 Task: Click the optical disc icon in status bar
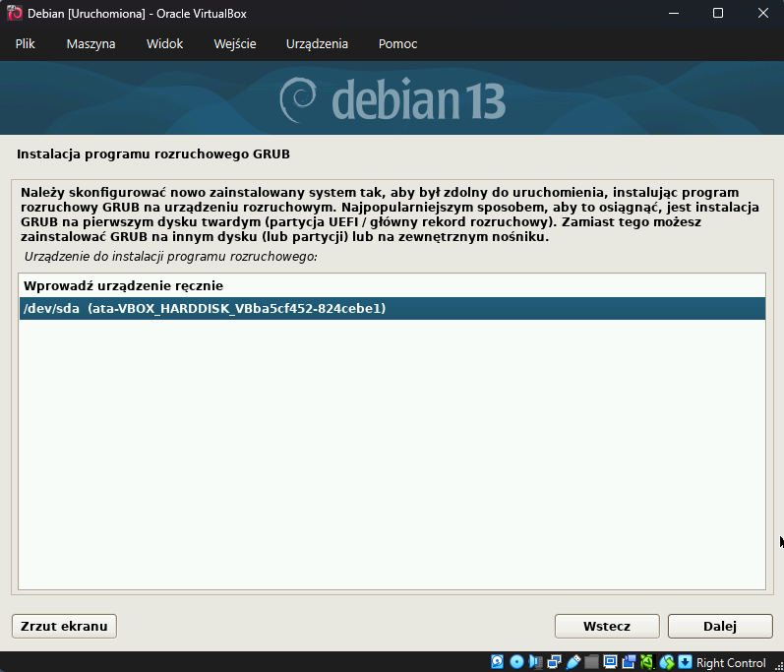(x=516, y=662)
